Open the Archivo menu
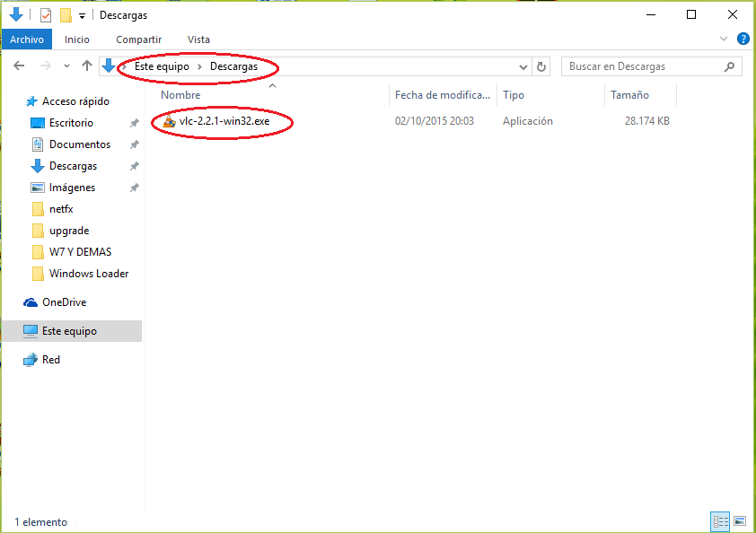The height and width of the screenshot is (533, 756). point(27,39)
